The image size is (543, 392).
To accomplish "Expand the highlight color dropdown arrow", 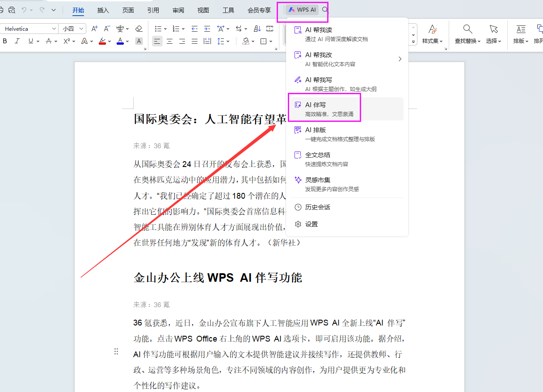I will coord(109,42).
